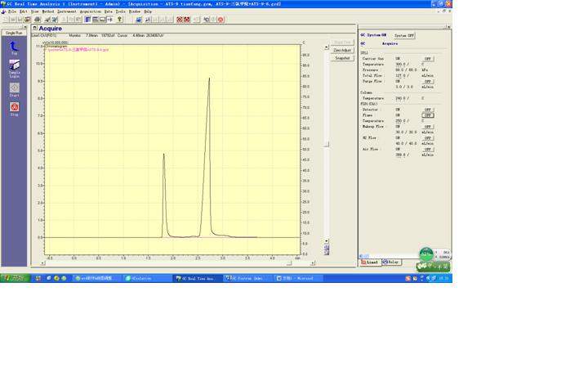588x368 pixels.
Task: Toggle the Flame OFF button
Action: [428, 115]
